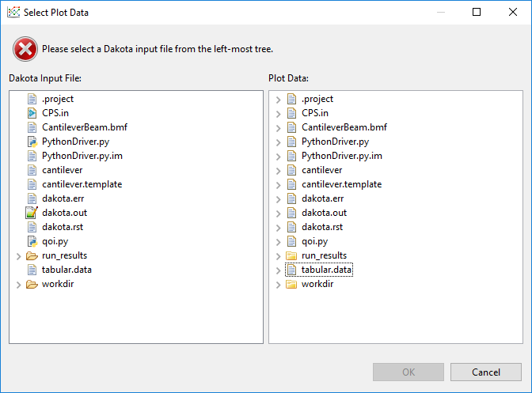Image resolution: width=532 pixels, height=393 pixels.
Task: Expand dakota.rst node in Plot Data tree
Action: (278, 228)
